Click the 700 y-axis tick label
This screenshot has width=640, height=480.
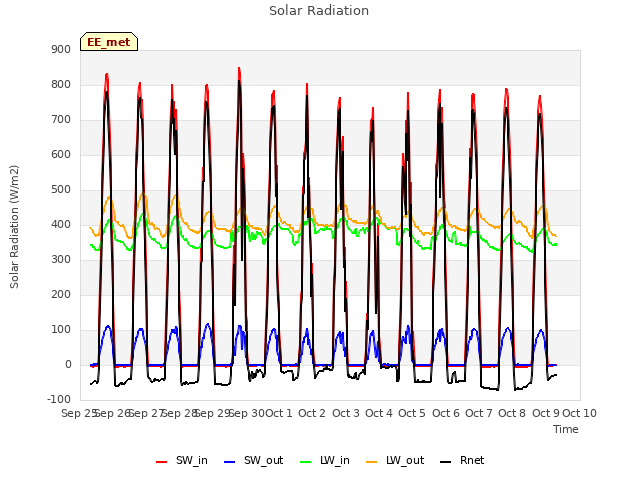point(61,120)
